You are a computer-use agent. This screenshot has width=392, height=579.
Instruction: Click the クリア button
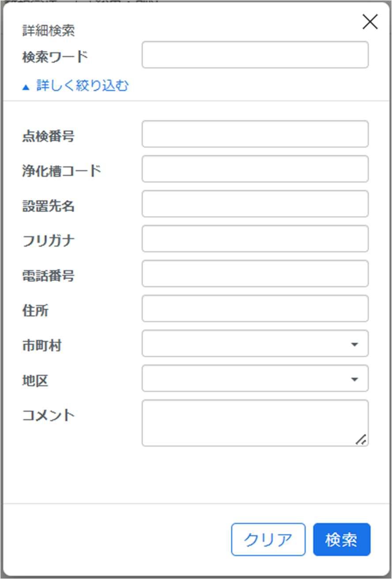268,540
